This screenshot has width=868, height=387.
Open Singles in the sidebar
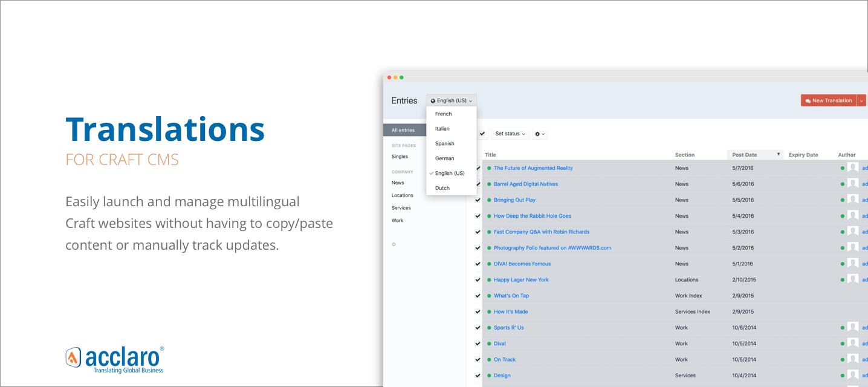(400, 157)
